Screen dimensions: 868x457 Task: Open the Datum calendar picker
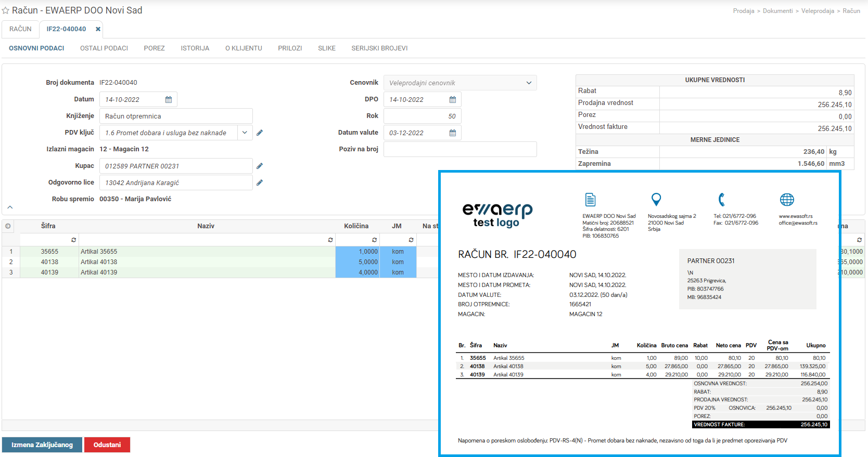pyautogui.click(x=169, y=100)
